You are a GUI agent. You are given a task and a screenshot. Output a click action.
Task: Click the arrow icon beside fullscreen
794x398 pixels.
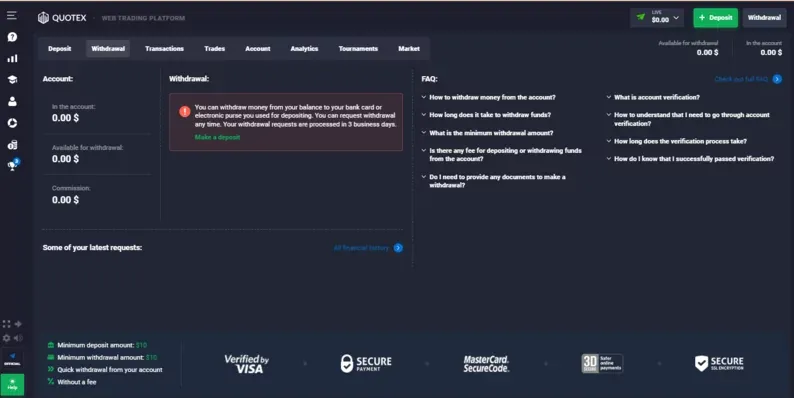[x=18, y=324]
